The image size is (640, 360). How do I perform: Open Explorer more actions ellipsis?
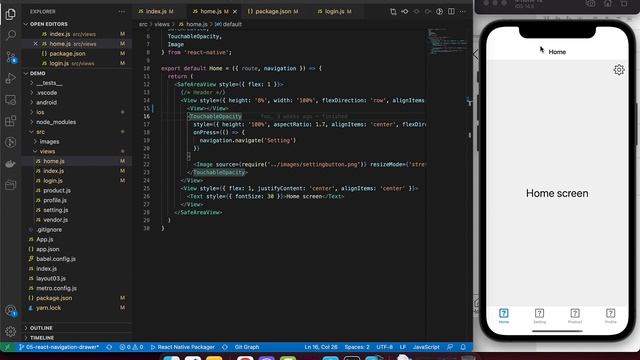[122, 12]
